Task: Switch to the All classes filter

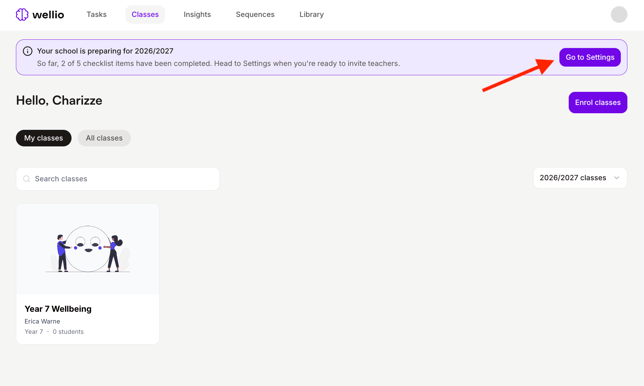Action: click(104, 138)
